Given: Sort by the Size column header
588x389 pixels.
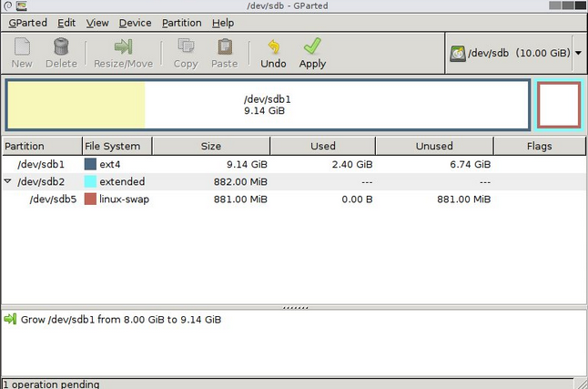Looking at the screenshot, I should [x=210, y=146].
